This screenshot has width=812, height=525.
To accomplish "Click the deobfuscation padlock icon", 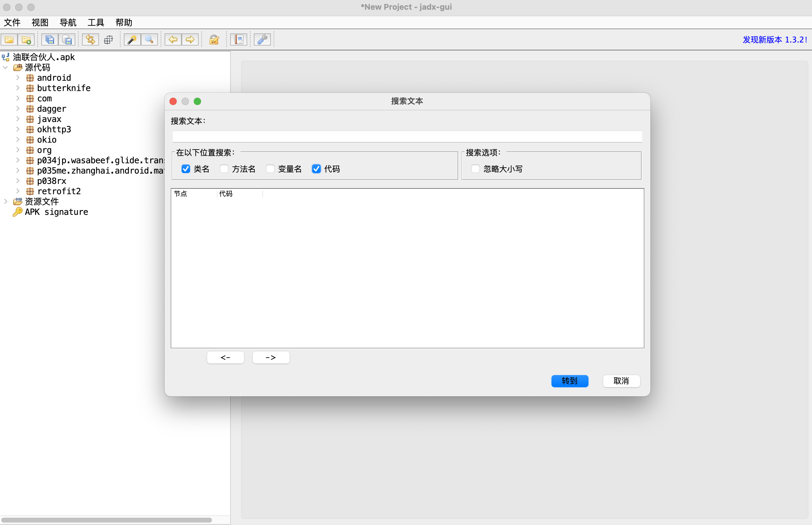I will 214,39.
